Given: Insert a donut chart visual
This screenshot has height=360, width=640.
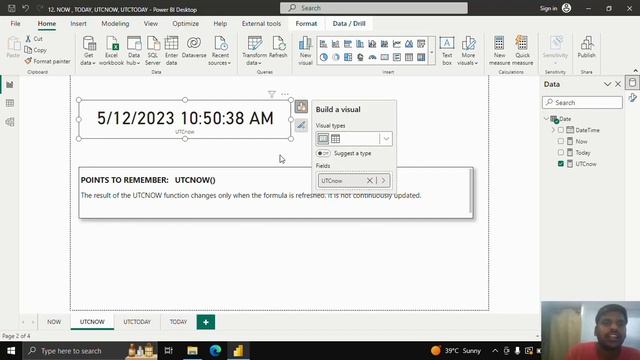Looking at the screenshot, I should tap(336, 58).
